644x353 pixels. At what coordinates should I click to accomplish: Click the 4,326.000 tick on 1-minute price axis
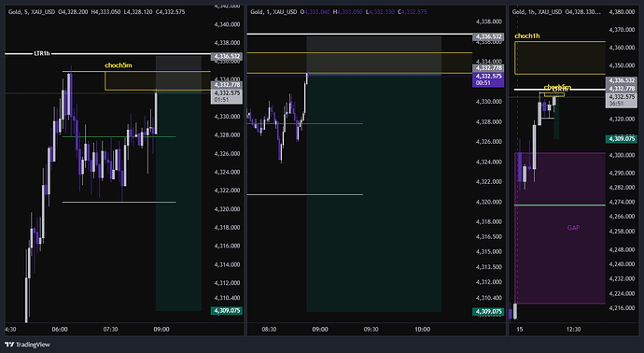(489, 141)
